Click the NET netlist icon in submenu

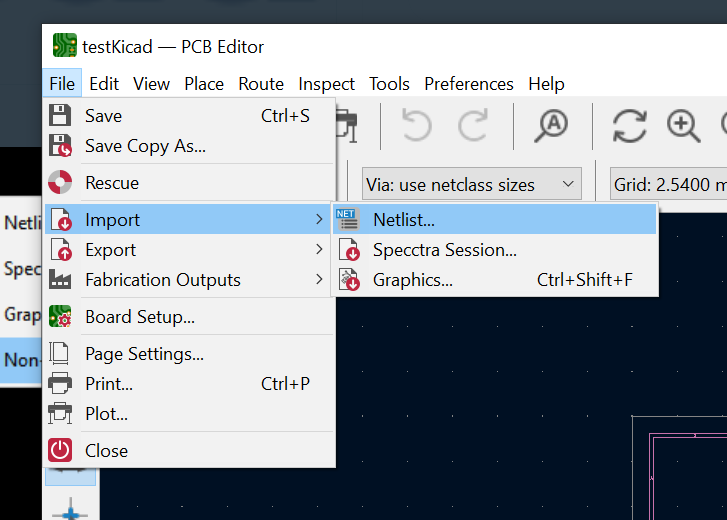[x=347, y=219]
